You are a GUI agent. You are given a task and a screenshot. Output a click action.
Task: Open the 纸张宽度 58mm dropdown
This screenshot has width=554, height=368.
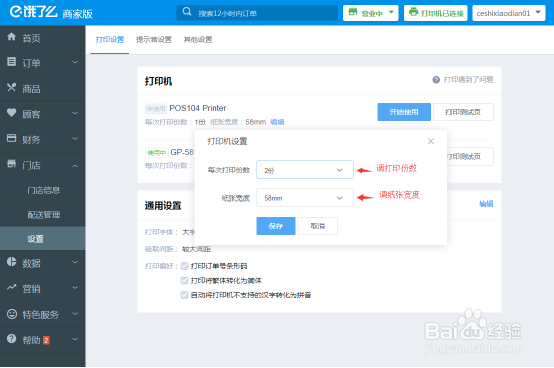coord(305,198)
